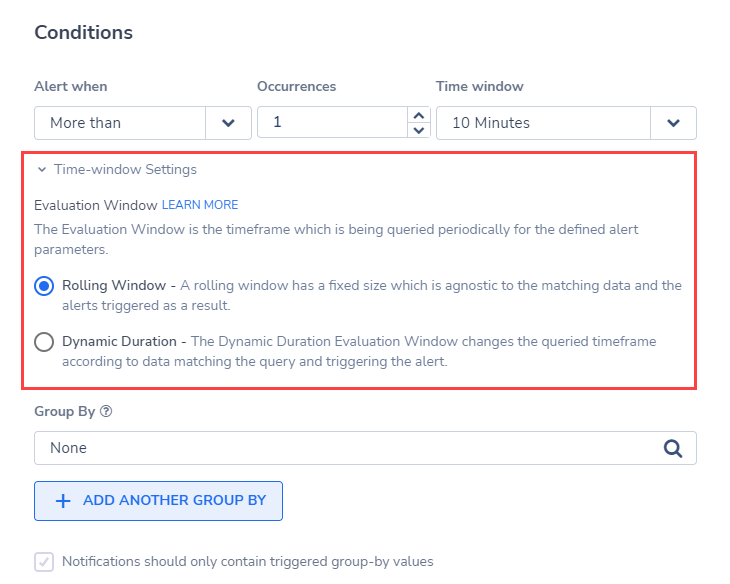Select the Rolling Window radio button

coord(44,286)
